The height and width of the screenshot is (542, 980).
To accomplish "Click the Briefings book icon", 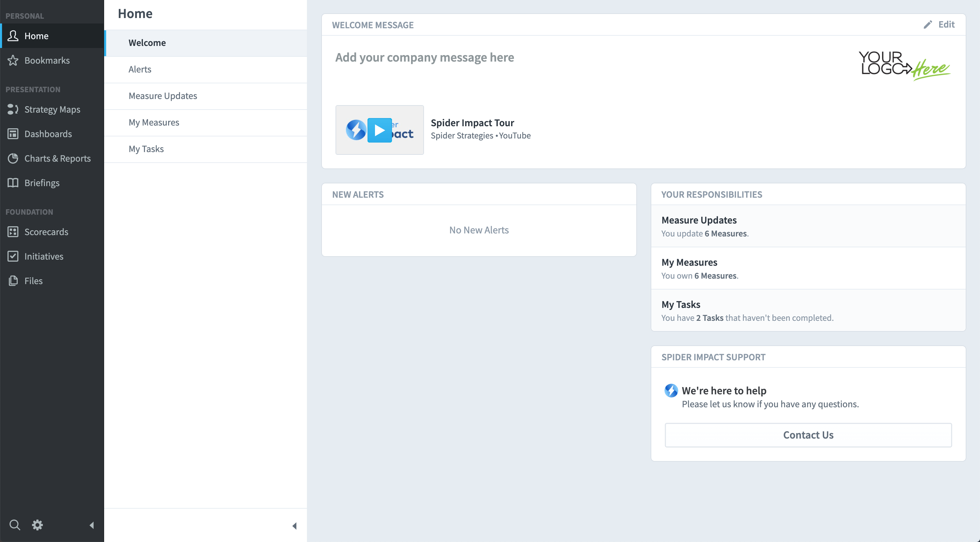I will click(13, 183).
